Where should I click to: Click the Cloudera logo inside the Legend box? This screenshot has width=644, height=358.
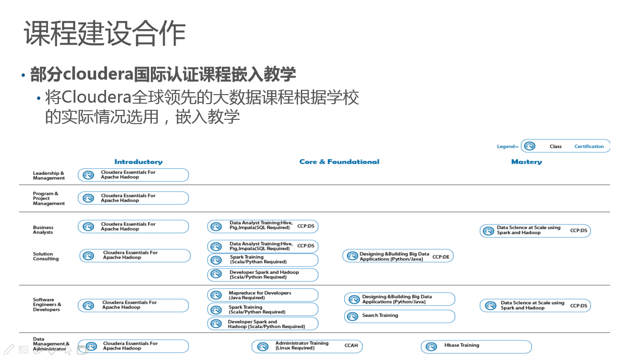coord(529,146)
